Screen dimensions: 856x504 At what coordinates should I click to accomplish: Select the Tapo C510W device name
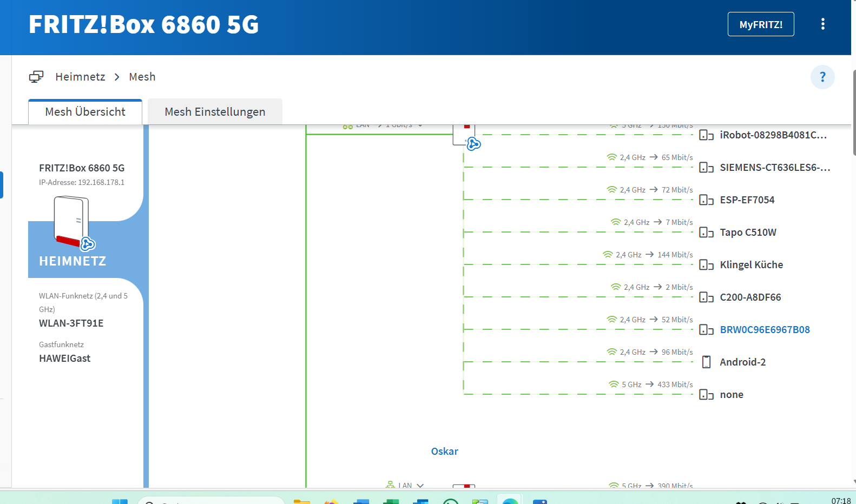(x=748, y=232)
